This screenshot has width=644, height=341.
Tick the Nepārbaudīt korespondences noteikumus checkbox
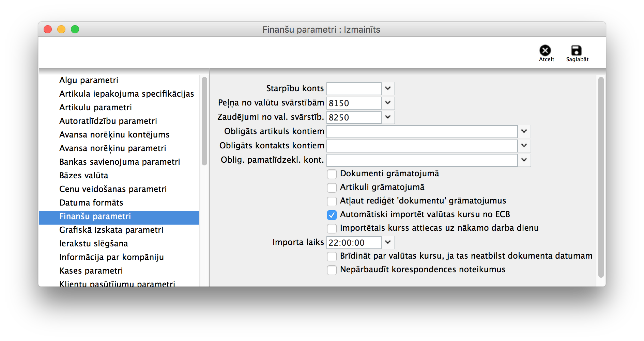(x=332, y=270)
